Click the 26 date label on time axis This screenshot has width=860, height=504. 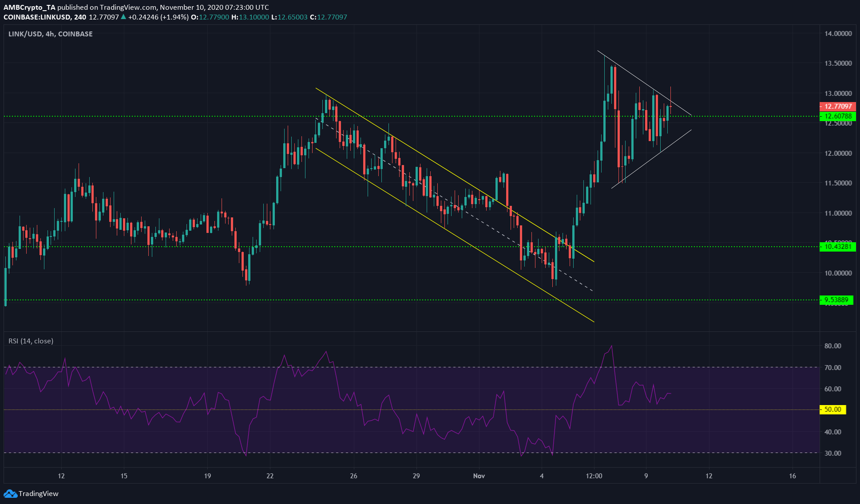353,476
